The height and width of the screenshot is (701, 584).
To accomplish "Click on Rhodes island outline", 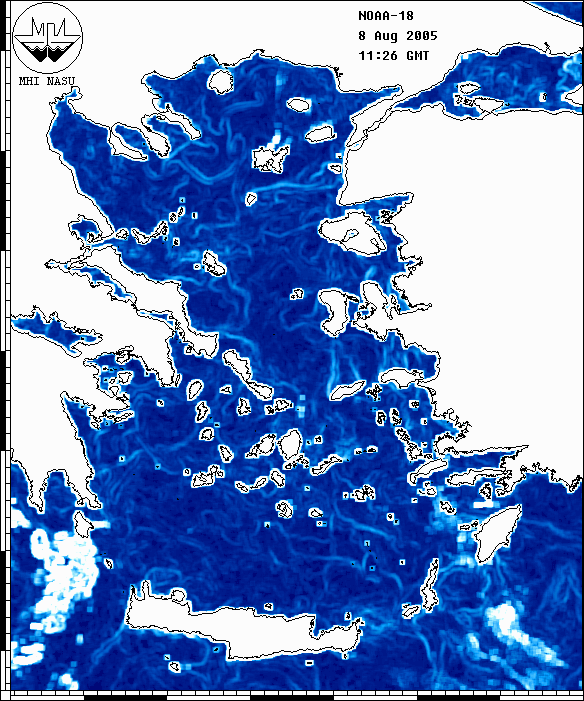I will point(497,533).
